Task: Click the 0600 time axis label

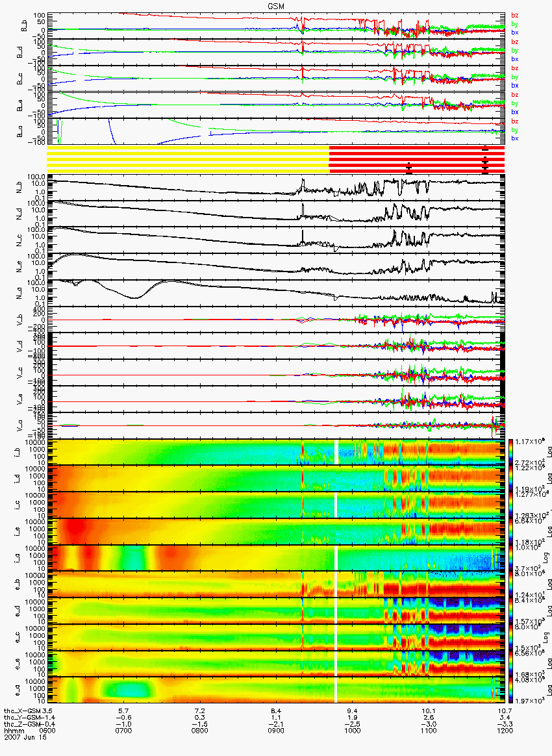Action: pyautogui.click(x=47, y=730)
